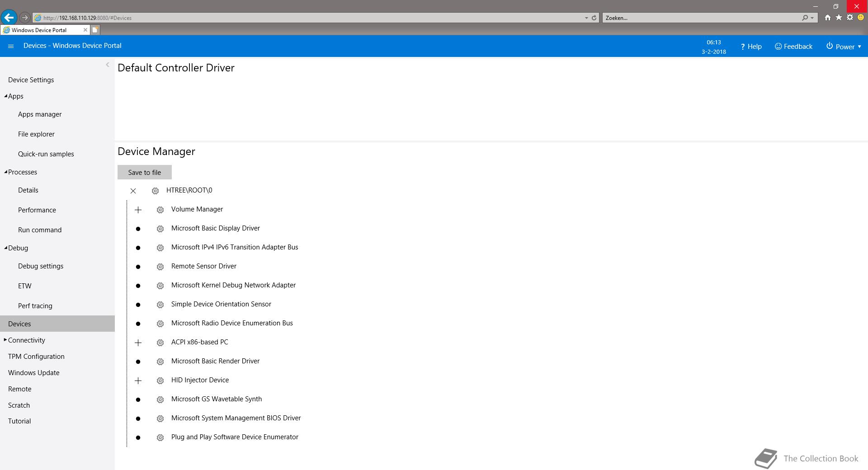The width and height of the screenshot is (868, 470).
Task: Open Apps manager page
Action: click(x=40, y=114)
